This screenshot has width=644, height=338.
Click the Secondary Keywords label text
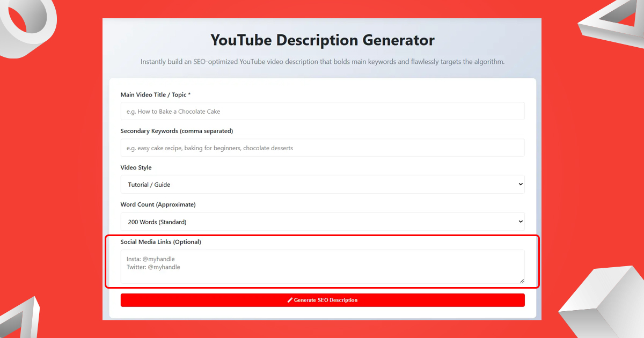(x=177, y=130)
